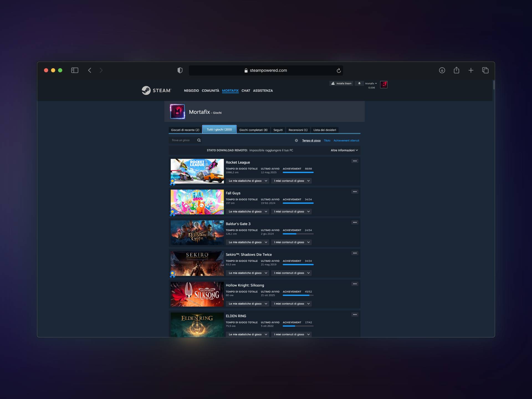Expand 'Altre informazioni' section

[x=344, y=150]
